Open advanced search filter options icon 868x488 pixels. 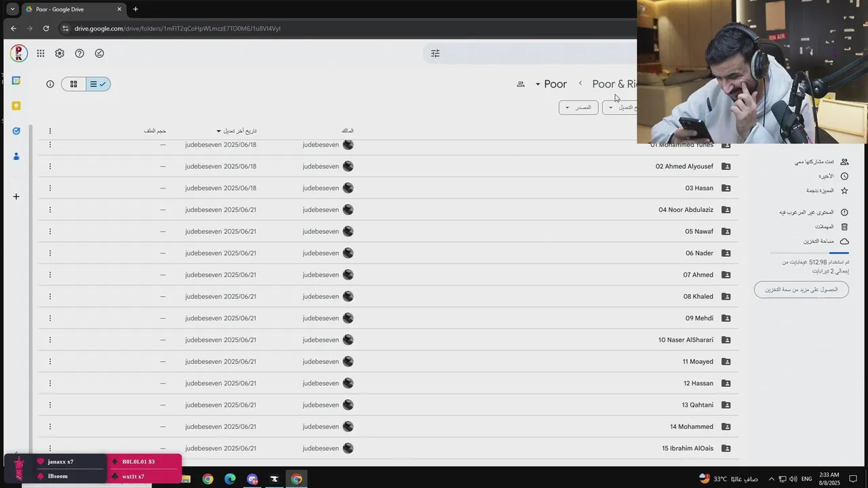[x=435, y=54]
